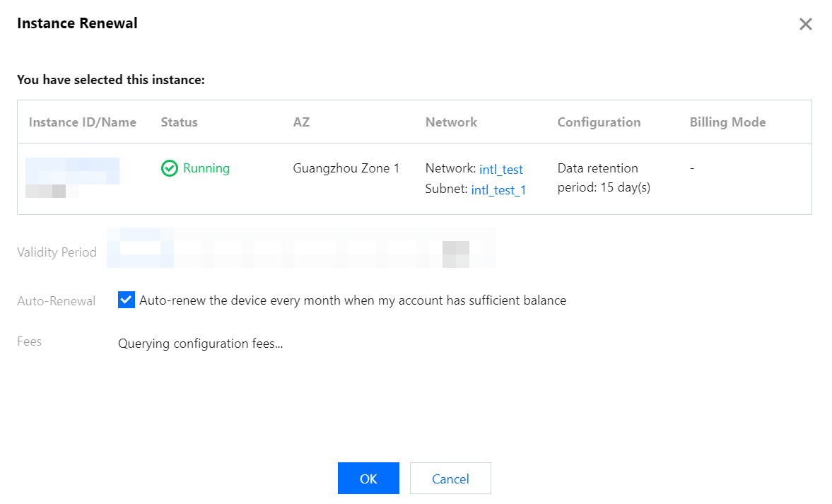The image size is (832, 504).
Task: Click the Network column header
Action: [x=451, y=122]
